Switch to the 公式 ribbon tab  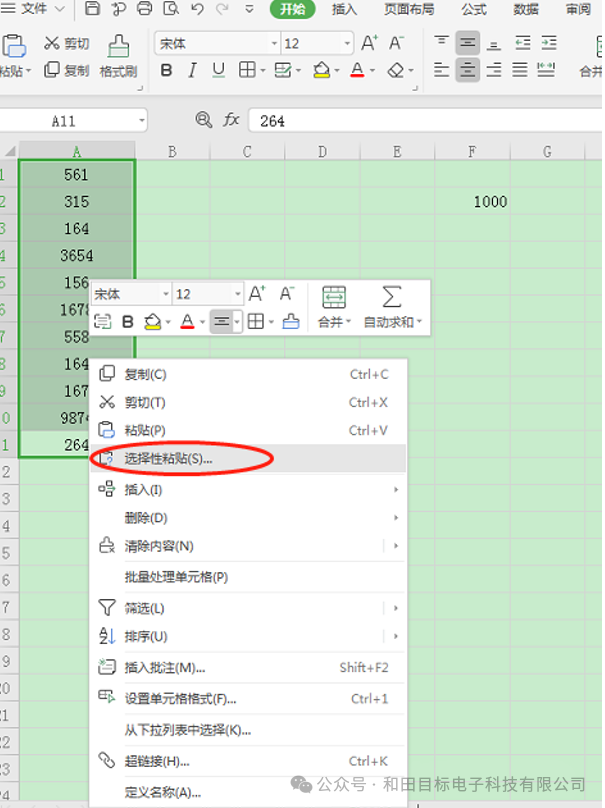(x=474, y=9)
